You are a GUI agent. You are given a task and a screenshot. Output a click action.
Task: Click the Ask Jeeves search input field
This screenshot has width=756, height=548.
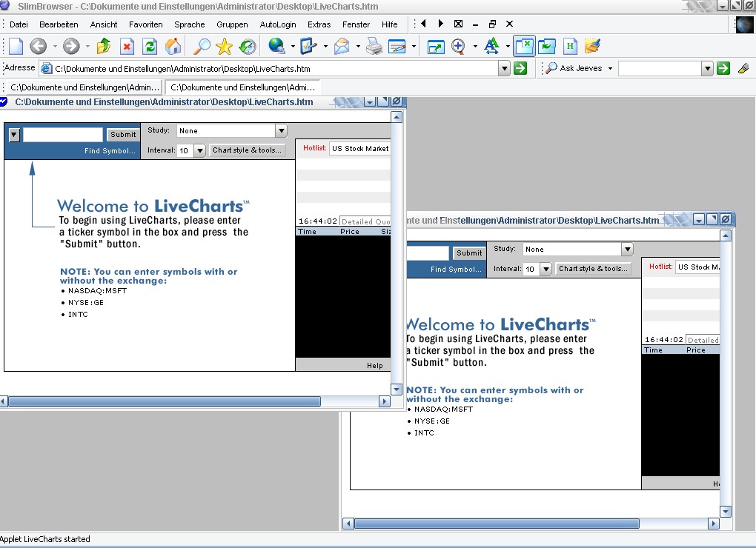[x=660, y=68]
